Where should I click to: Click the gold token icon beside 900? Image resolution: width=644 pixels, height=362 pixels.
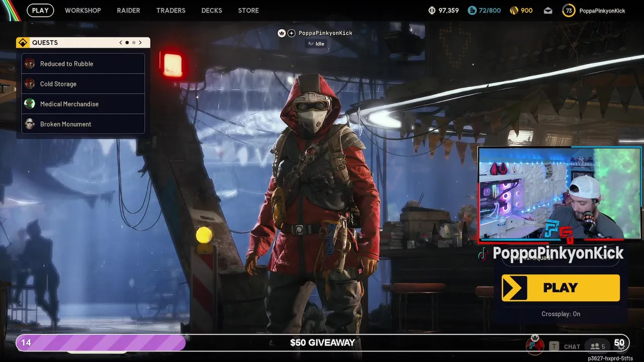(x=514, y=10)
